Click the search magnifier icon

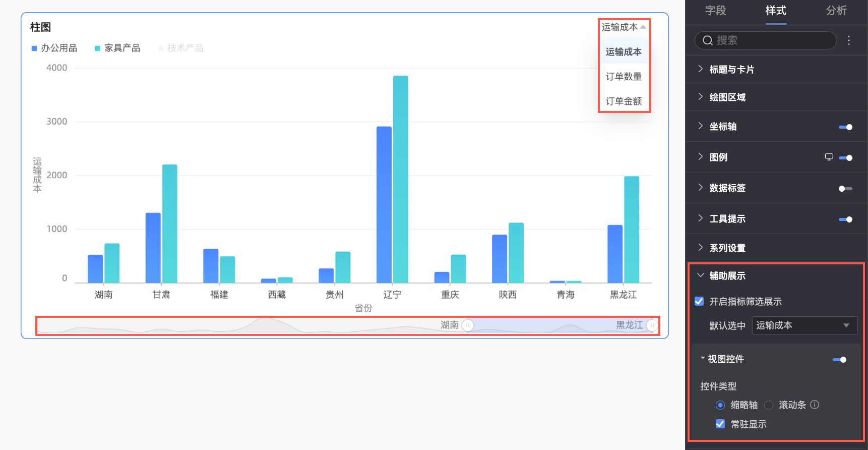(x=708, y=40)
